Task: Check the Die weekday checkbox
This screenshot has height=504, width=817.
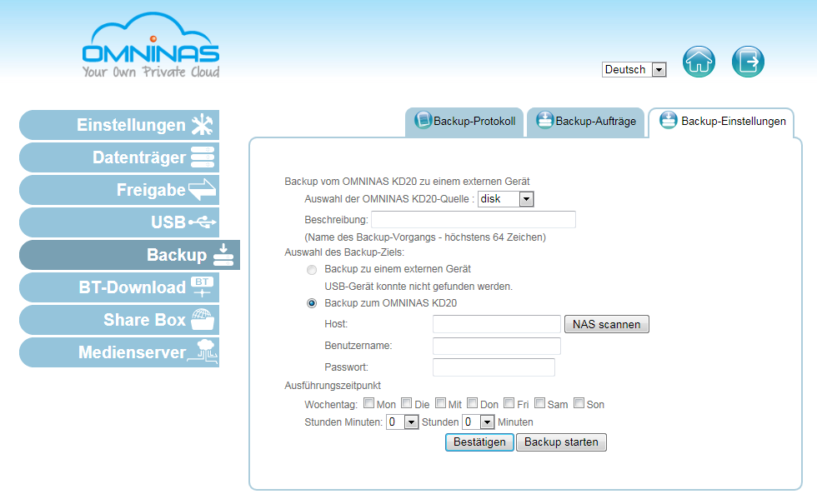Action: [x=407, y=403]
